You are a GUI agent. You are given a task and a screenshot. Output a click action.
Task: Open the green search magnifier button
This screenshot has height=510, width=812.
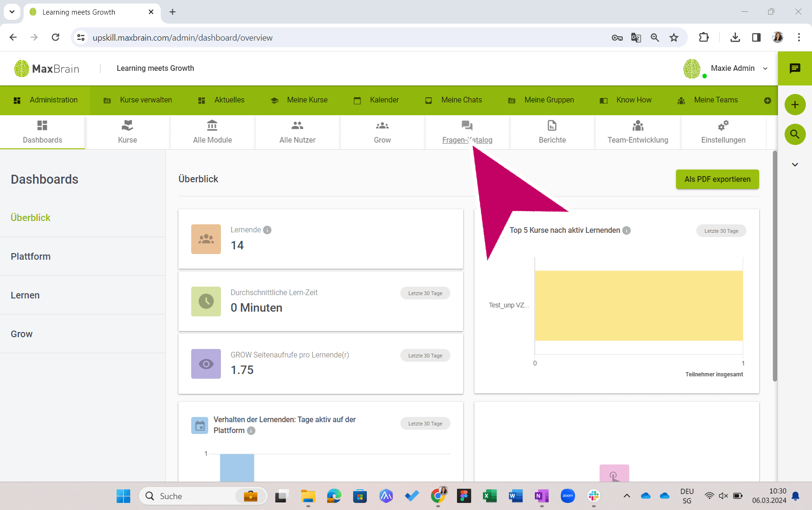point(795,134)
